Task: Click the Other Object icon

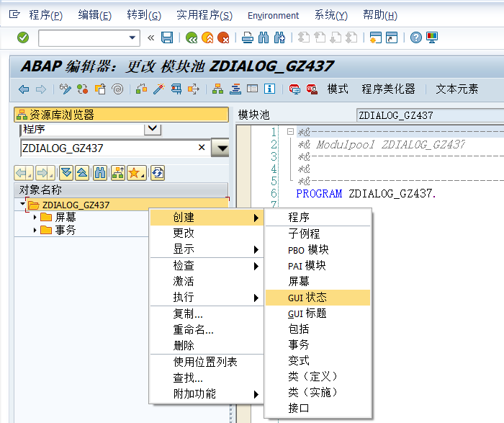Action: coord(100,89)
